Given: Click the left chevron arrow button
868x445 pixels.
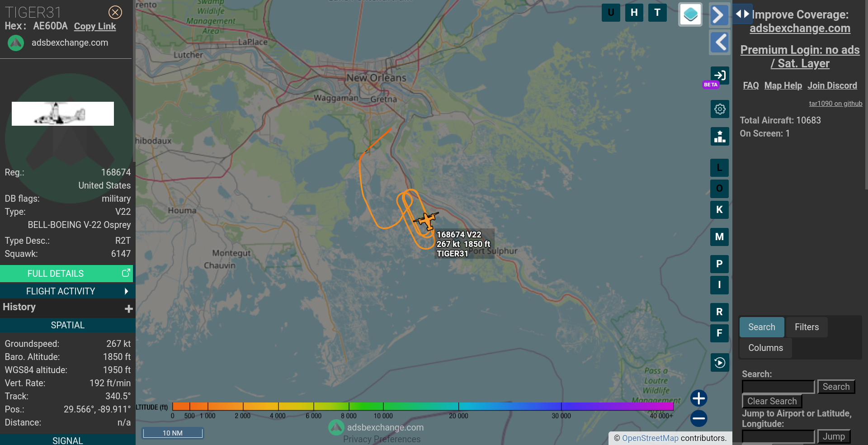Looking at the screenshot, I should (x=720, y=43).
